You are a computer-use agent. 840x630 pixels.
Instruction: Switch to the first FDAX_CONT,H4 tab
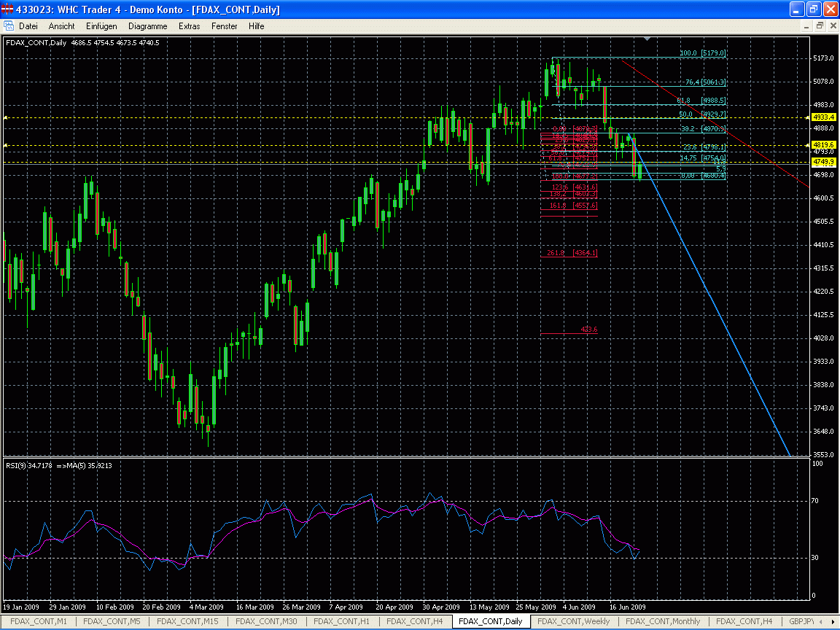(x=414, y=621)
